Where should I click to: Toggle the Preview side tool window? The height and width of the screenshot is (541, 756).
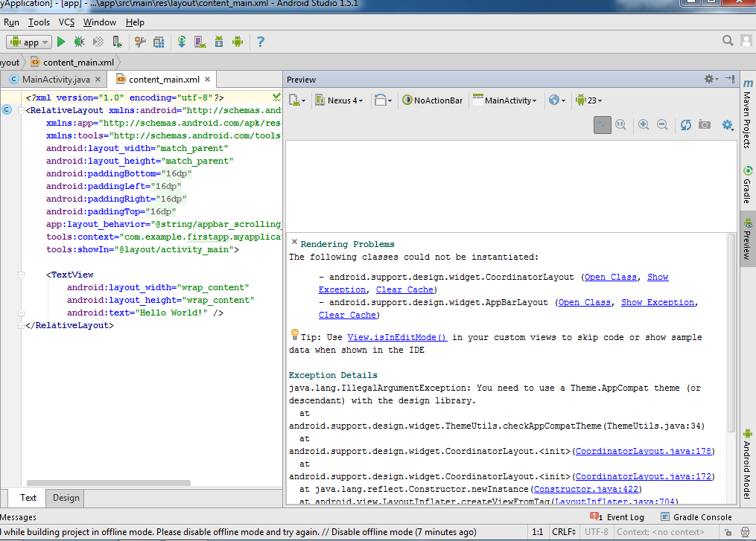coord(747,240)
